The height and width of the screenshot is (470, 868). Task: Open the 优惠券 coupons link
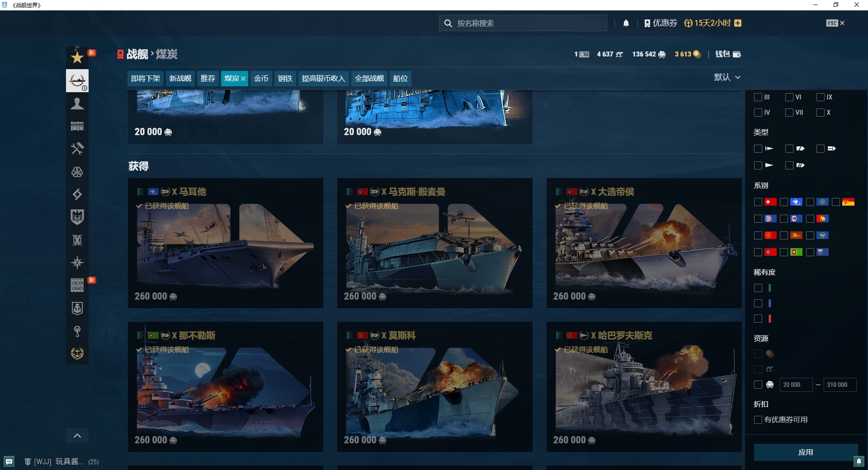[660, 23]
